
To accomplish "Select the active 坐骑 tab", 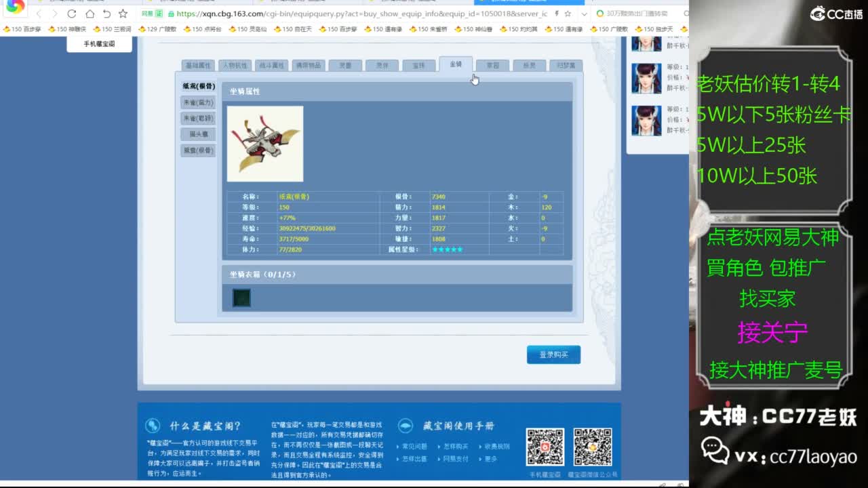I will [456, 64].
